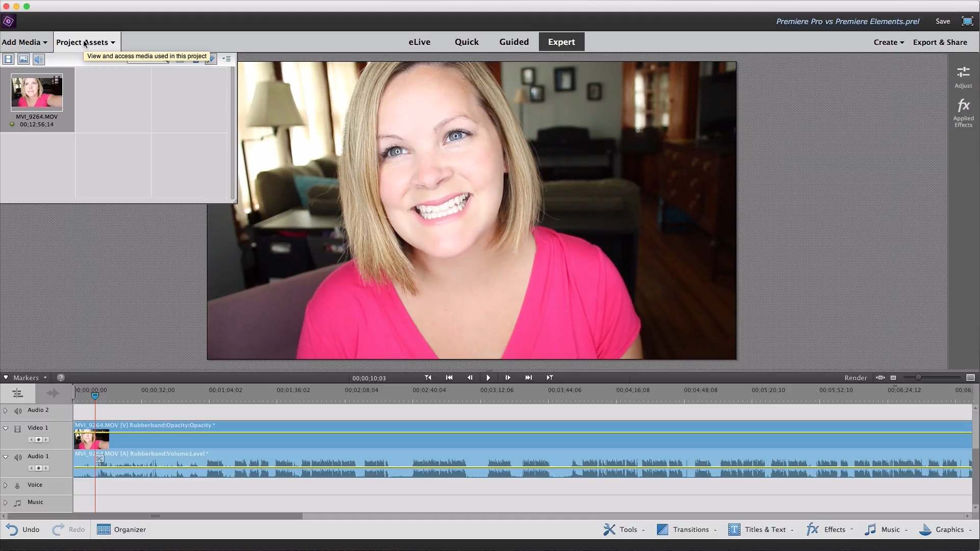Click the Step Back one frame icon

tap(469, 378)
